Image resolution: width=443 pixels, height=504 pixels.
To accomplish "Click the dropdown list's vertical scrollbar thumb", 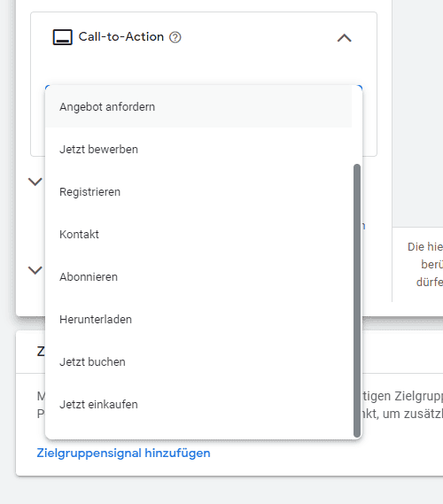I will point(357,300).
